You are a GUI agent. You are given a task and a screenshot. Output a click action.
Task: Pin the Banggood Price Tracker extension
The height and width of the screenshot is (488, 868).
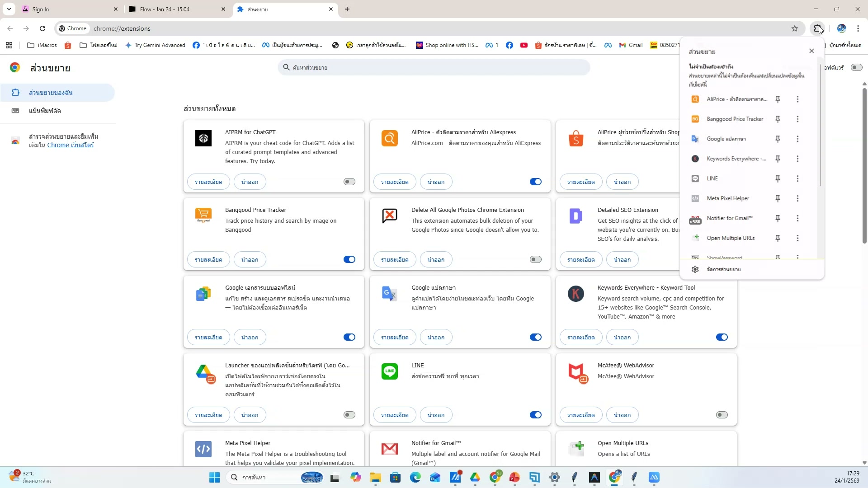[x=778, y=119]
